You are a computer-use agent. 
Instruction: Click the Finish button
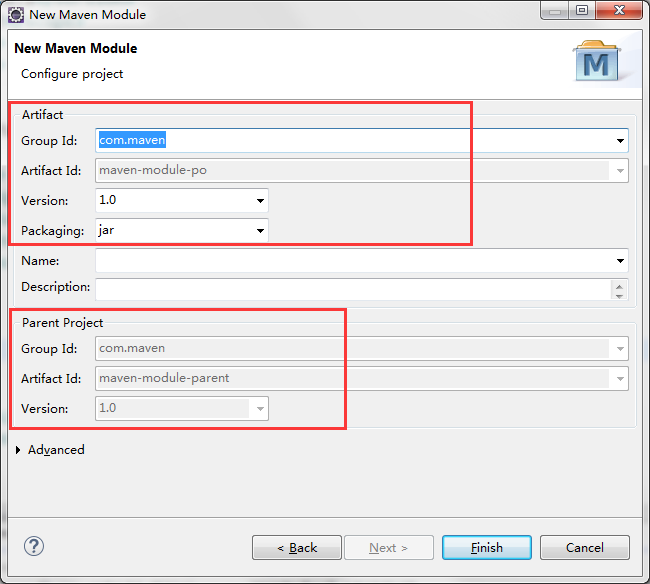point(487,548)
